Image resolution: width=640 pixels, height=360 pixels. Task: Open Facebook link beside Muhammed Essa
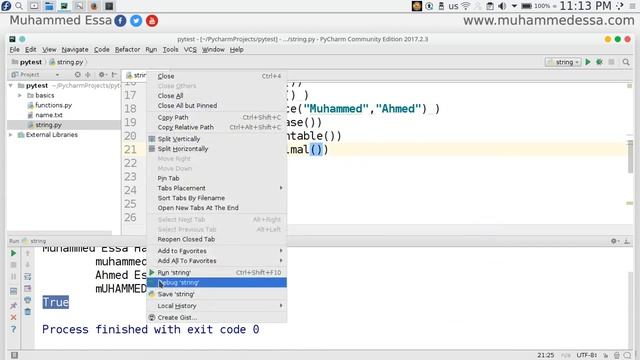[x=120, y=21]
